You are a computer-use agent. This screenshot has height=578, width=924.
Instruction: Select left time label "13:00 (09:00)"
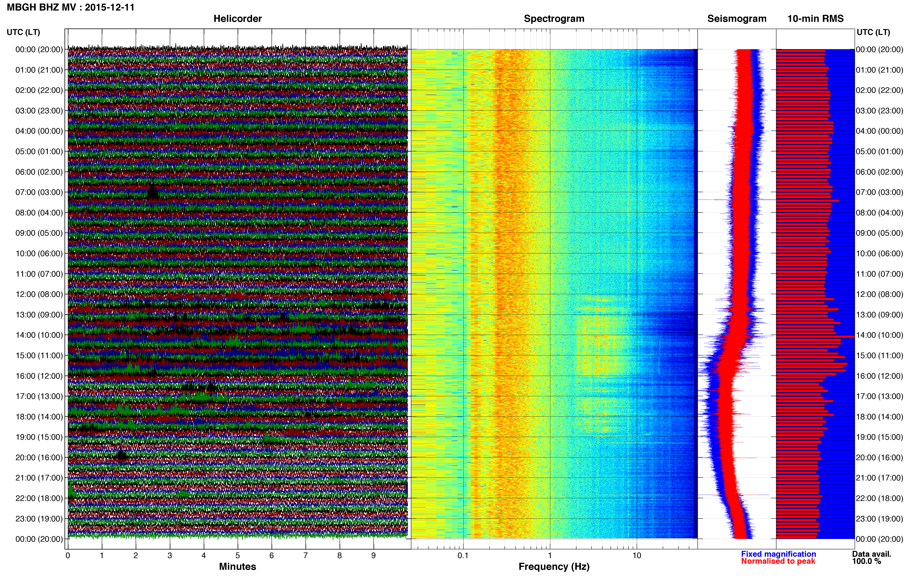tap(39, 315)
